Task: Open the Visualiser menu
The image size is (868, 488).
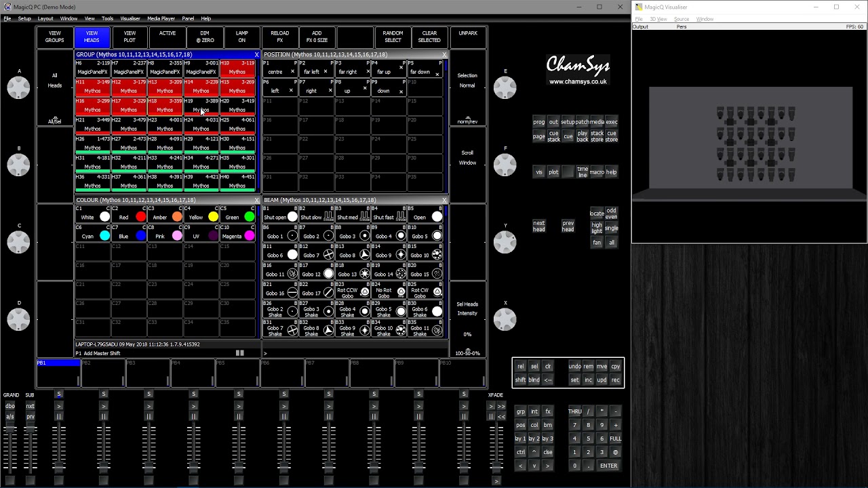Action: [130, 18]
